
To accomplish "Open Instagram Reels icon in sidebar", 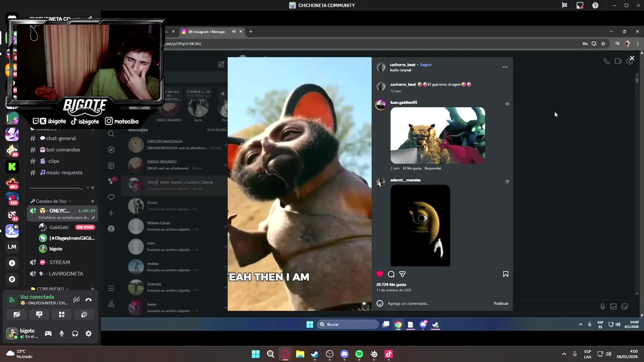I will (x=111, y=165).
